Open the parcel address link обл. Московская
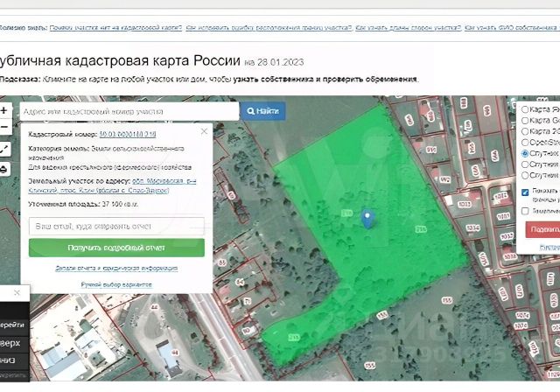 [112, 185]
